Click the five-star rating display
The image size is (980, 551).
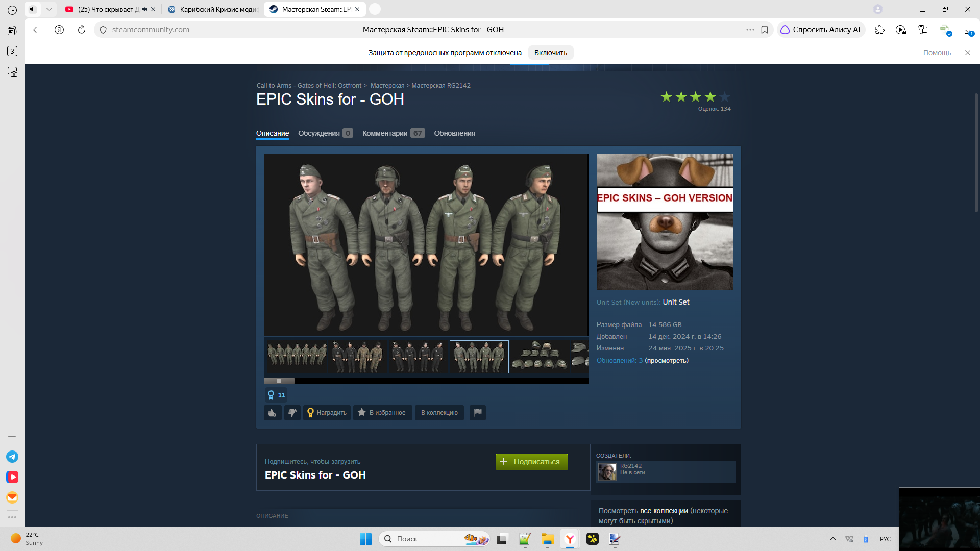(695, 97)
